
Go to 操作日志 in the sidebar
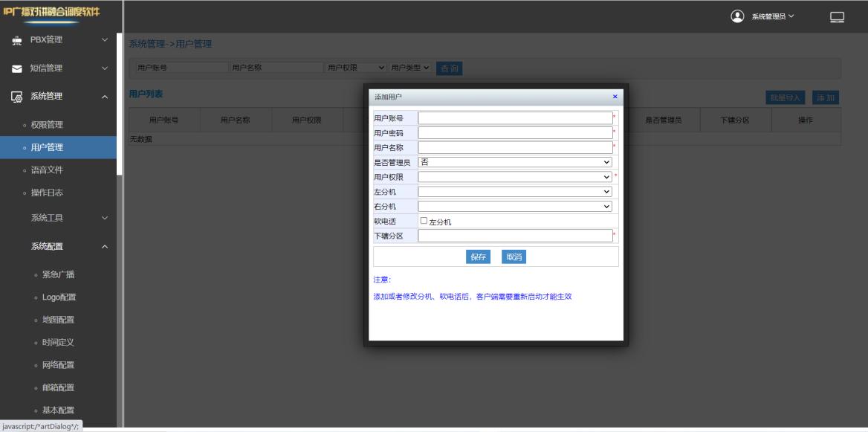point(47,193)
